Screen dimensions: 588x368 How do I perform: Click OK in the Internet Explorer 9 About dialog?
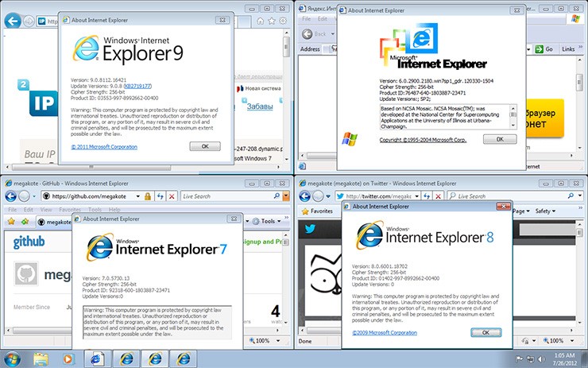point(205,146)
